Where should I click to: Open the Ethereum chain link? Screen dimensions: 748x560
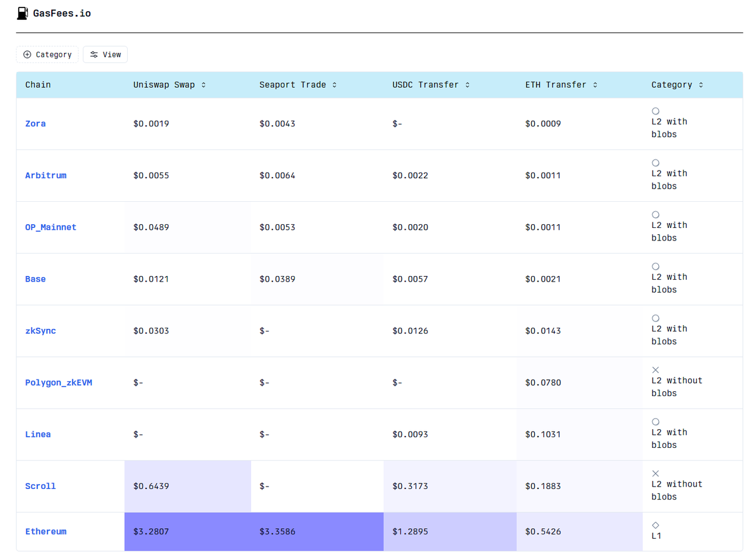tap(46, 531)
